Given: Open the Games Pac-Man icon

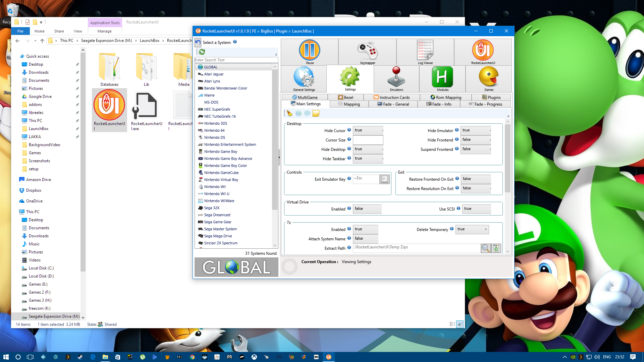Looking at the screenshot, I should [x=489, y=79].
